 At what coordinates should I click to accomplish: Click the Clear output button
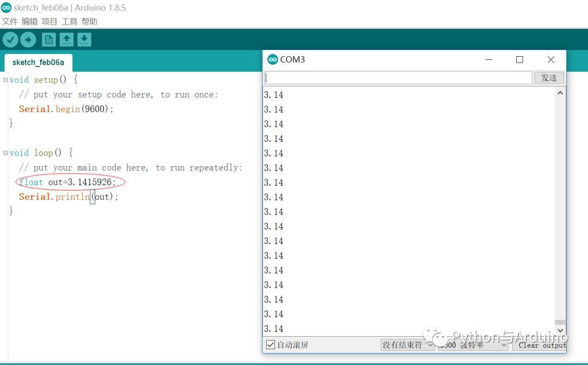point(540,345)
